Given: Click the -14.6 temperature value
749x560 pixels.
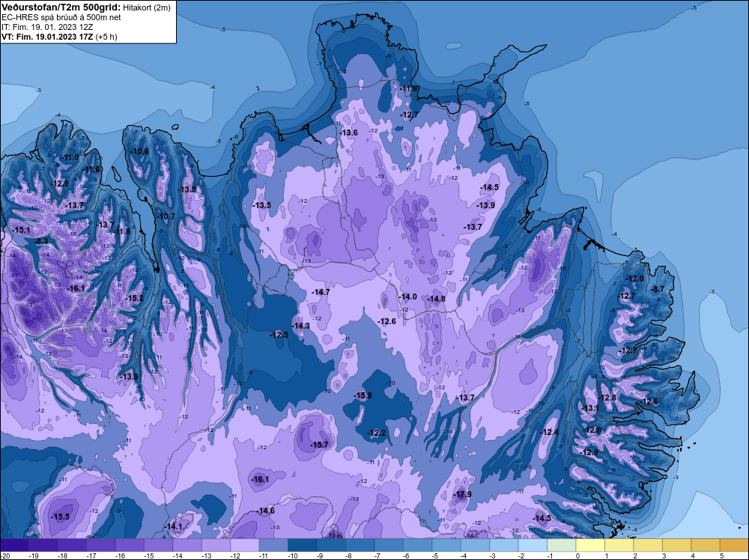Looking at the screenshot, I should [x=266, y=511].
